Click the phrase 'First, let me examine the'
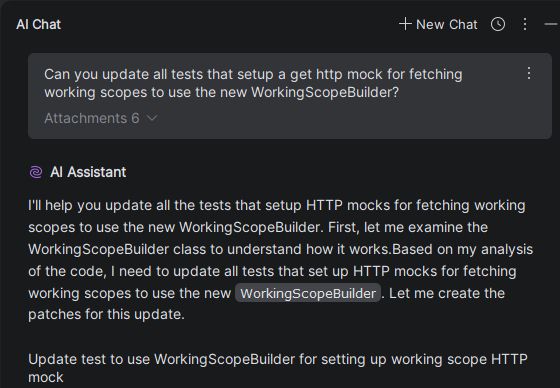 coord(408,227)
